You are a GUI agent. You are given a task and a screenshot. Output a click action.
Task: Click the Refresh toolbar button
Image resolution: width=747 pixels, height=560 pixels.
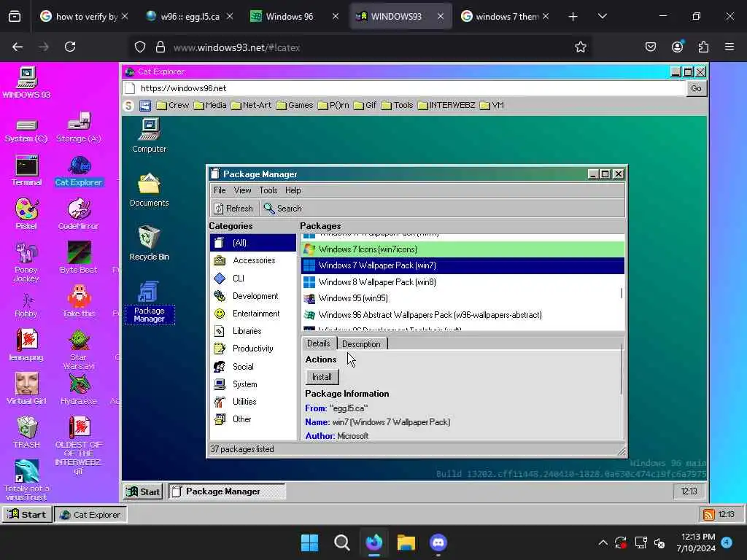[x=233, y=209]
